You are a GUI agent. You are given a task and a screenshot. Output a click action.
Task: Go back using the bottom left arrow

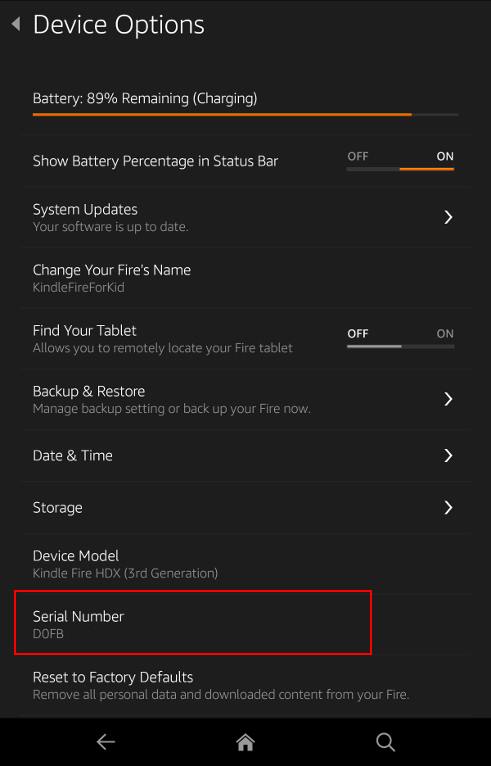tap(105, 742)
